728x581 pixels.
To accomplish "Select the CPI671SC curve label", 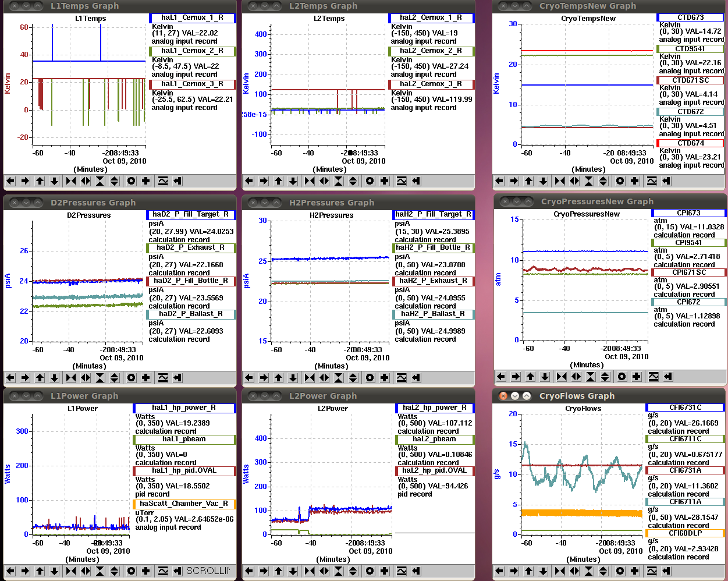I will (689, 272).
